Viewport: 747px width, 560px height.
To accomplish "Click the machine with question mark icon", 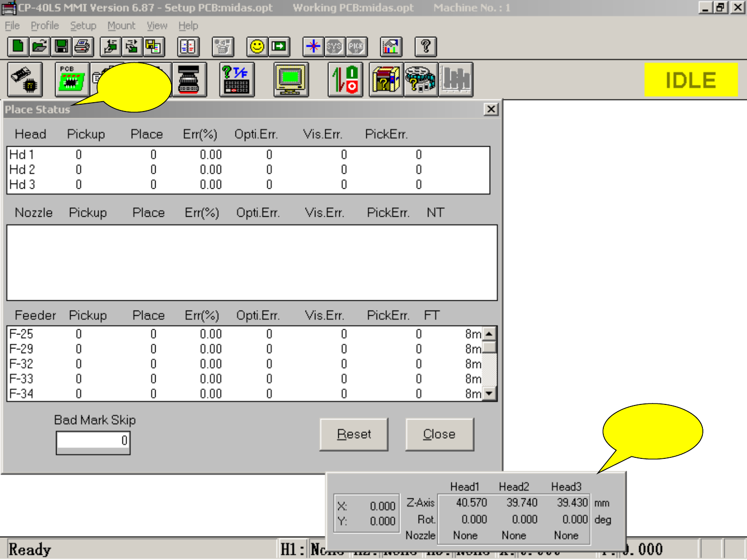I will click(x=386, y=80).
